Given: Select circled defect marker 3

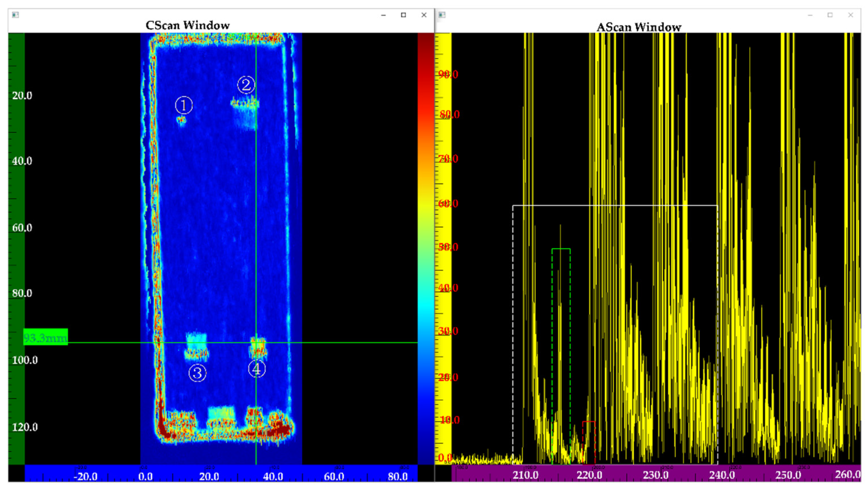Looking at the screenshot, I should coord(197,373).
